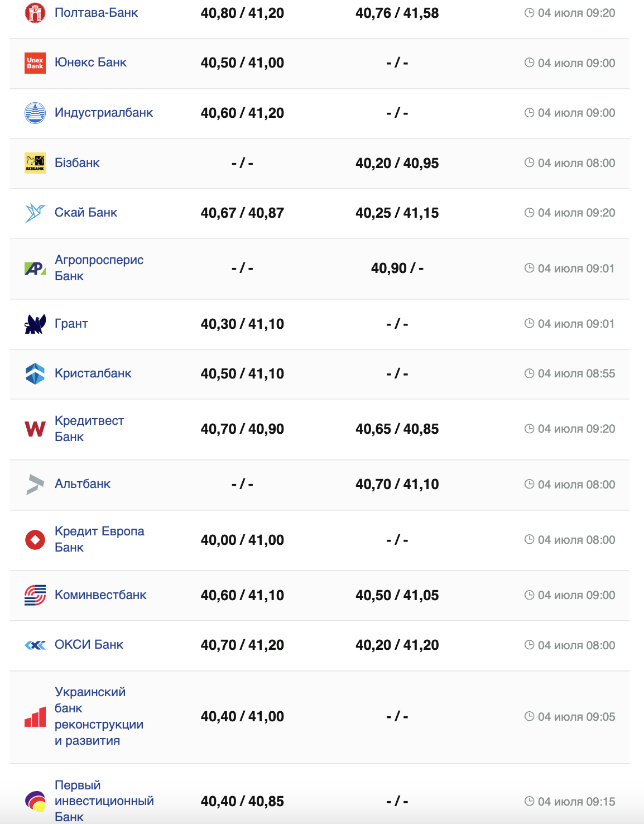Click the Индустриалбанк round blue logo
This screenshot has width=644, height=824.
(35, 113)
